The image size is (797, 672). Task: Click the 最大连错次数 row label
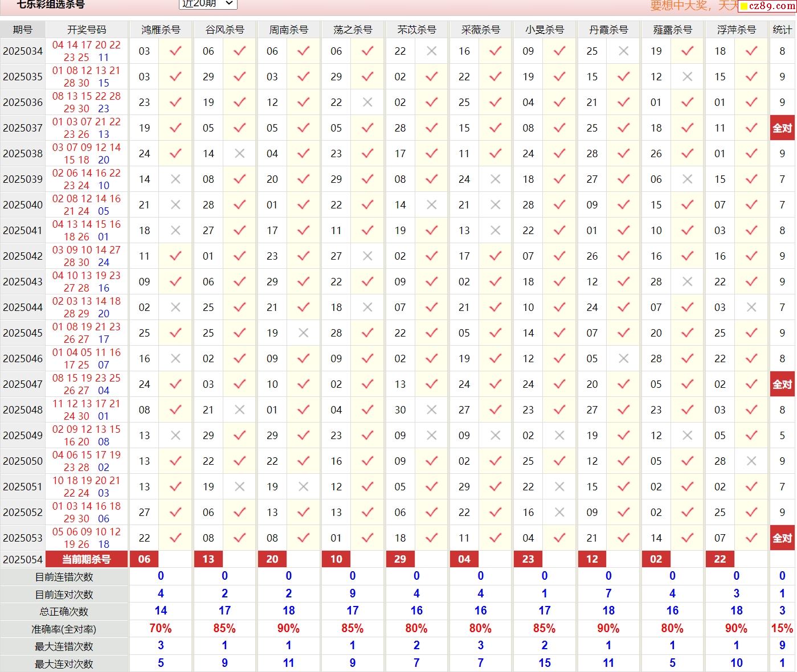64,646
